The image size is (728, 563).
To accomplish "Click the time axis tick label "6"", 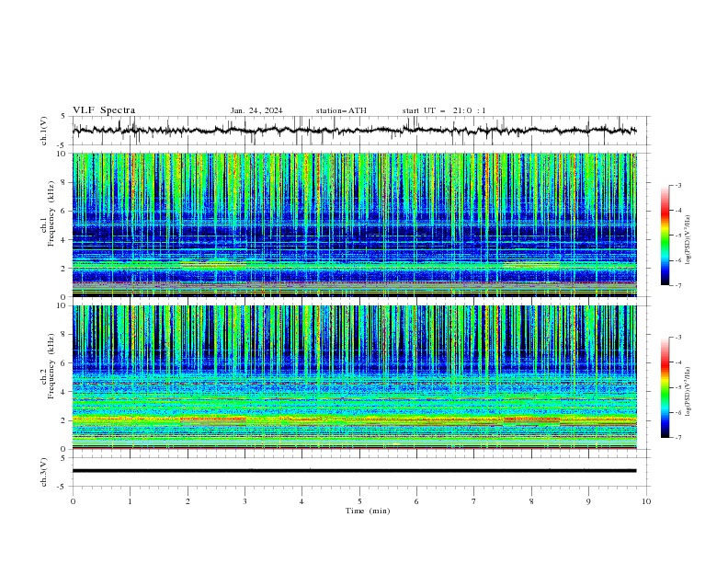I will point(417,501).
